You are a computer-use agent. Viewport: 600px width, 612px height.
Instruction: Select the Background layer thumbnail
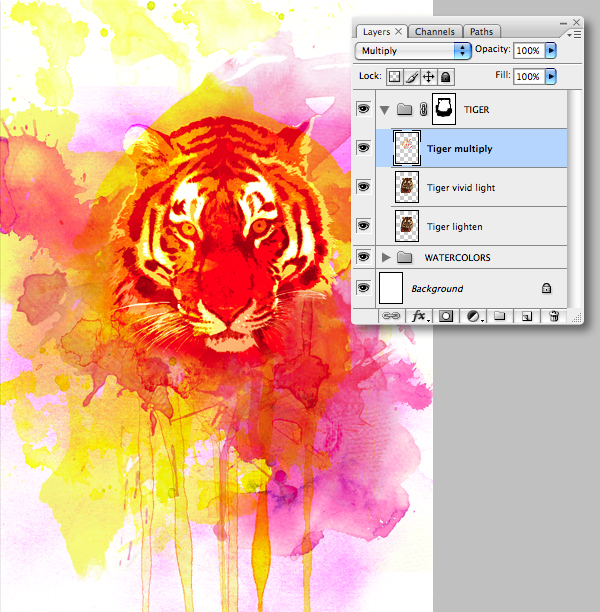click(x=391, y=288)
